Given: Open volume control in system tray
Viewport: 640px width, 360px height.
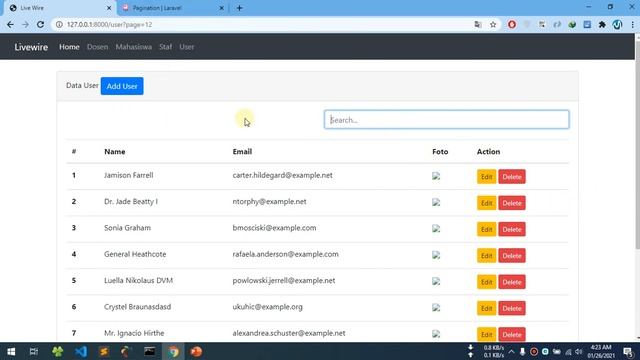Looking at the screenshot, I should coord(578,351).
